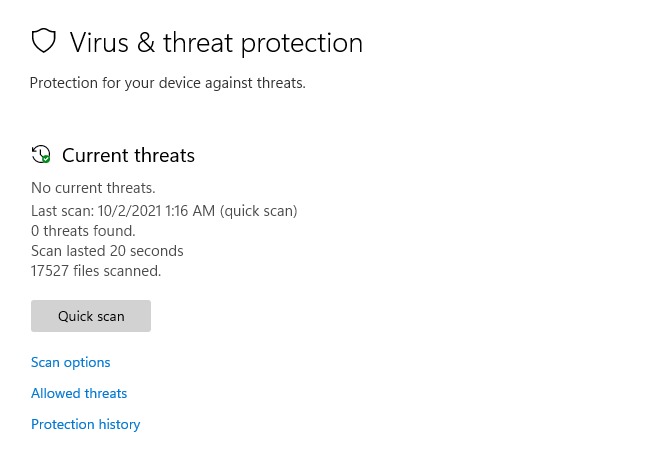Viewport: 672px width, 452px height.
Task: Click the '17527 files scanned.' text
Action: [x=96, y=271]
